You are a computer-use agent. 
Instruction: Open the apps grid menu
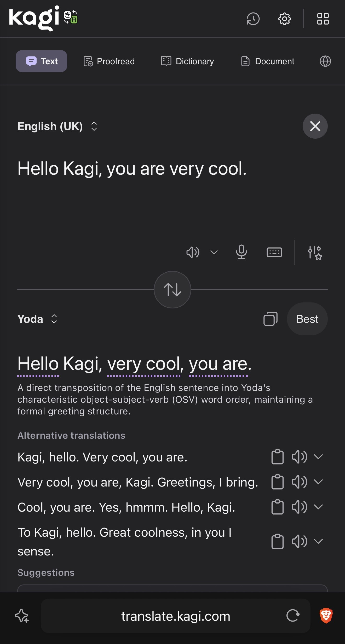pos(323,19)
